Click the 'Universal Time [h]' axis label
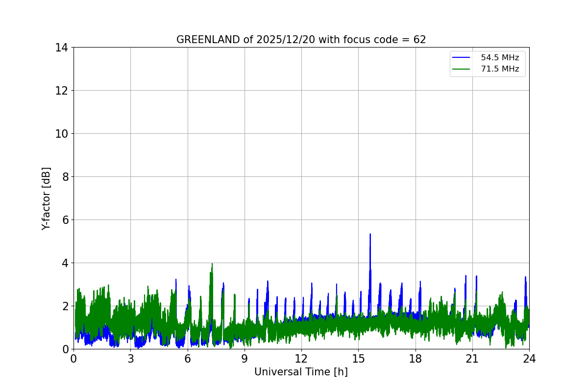The width and height of the screenshot is (588, 392). click(301, 372)
